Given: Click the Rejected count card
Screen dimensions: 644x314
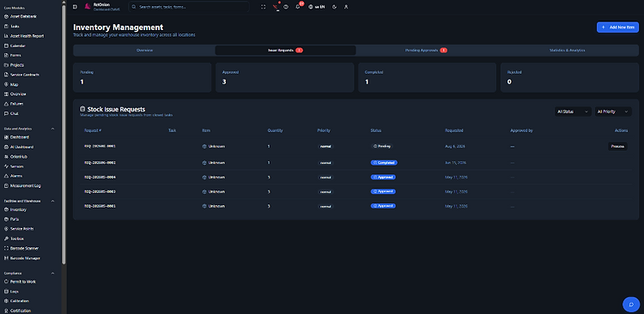Looking at the screenshot, I should tap(569, 77).
